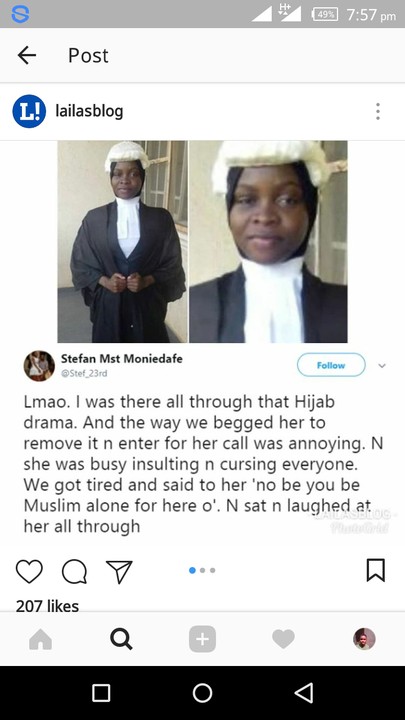The width and height of the screenshot is (405, 720).
Task: Open own profile avatar in bottom bar
Action: pos(364,639)
